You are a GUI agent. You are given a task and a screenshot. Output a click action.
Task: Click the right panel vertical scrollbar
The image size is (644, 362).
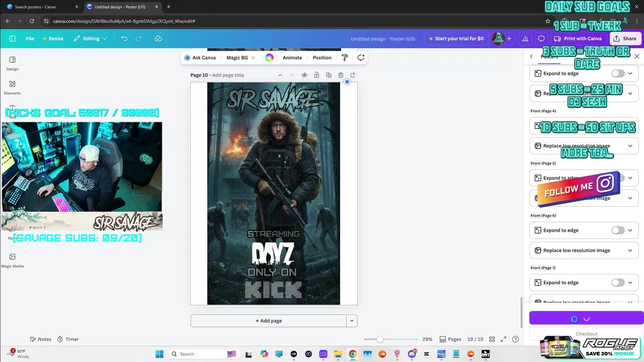point(521,312)
